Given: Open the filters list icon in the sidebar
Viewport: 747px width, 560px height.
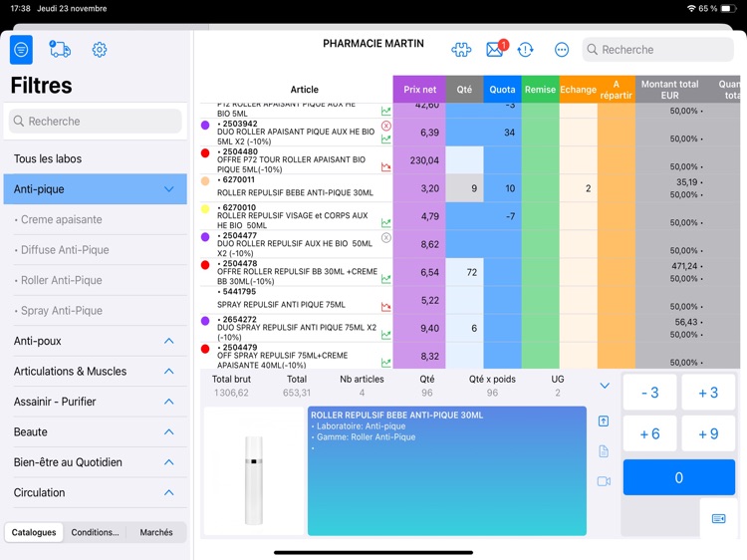Looking at the screenshot, I should pos(21,50).
